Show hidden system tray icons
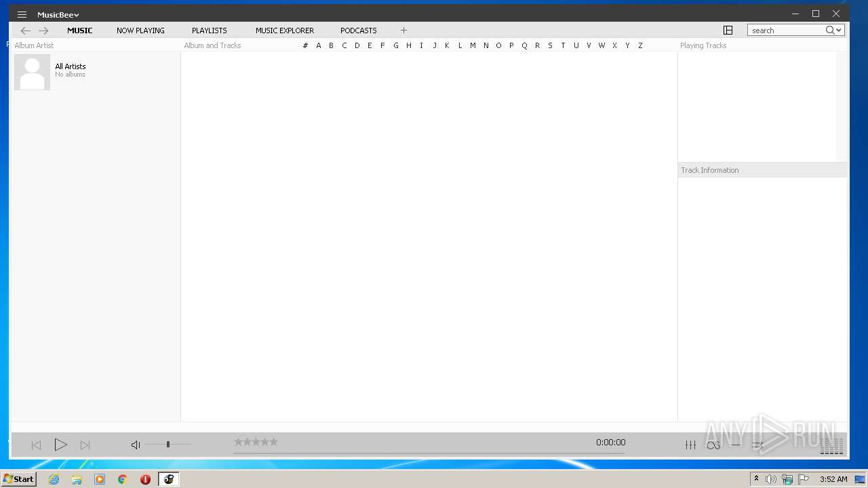This screenshot has width=868, height=488. tap(756, 479)
